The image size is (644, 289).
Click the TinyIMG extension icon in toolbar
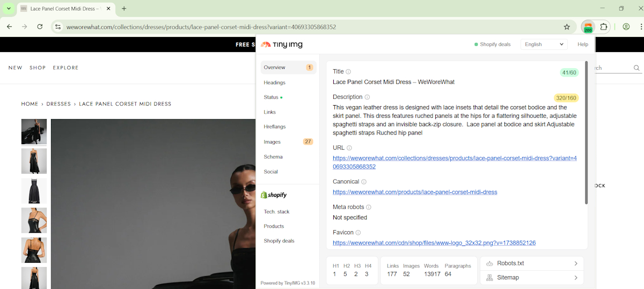pyautogui.click(x=588, y=27)
